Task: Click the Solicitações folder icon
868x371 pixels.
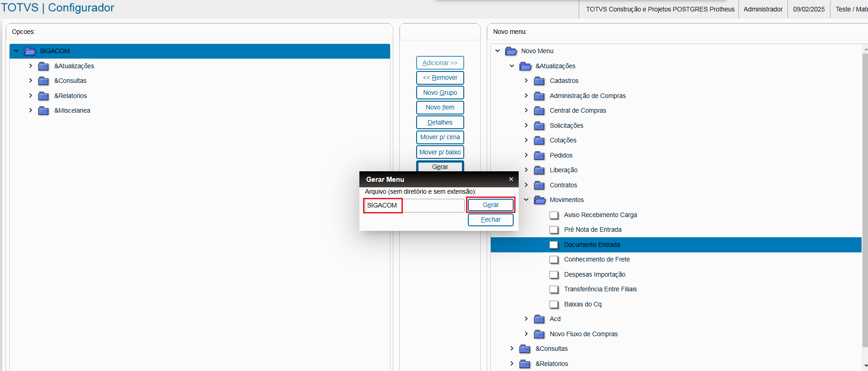Action: click(x=539, y=126)
